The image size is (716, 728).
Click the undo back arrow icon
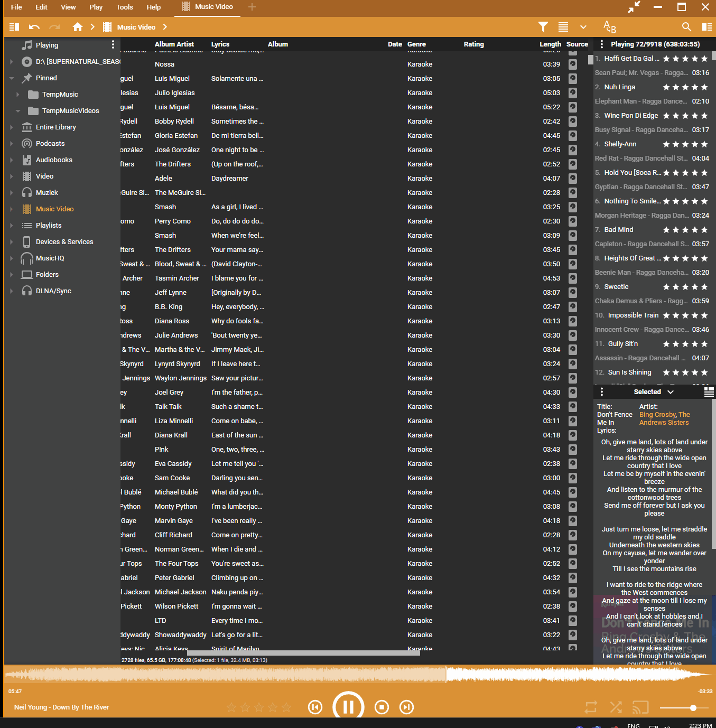(34, 27)
